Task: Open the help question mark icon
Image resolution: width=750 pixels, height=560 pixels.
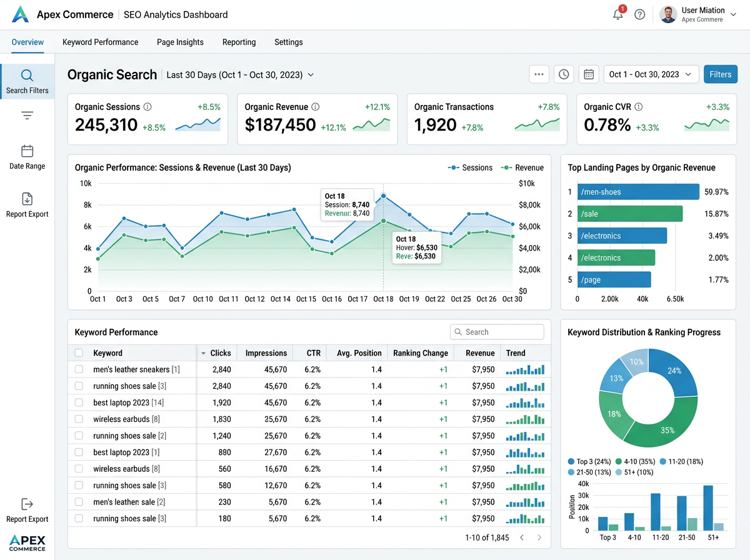Action: point(639,14)
